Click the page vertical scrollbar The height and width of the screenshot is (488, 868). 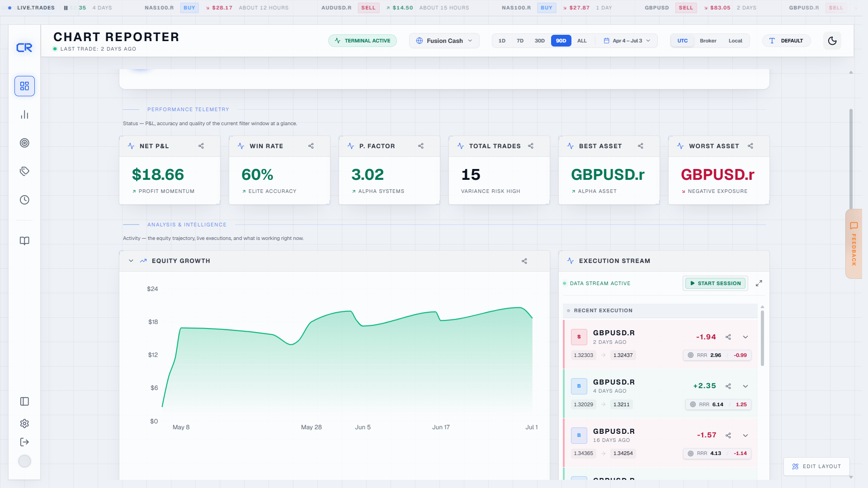[x=851, y=158]
